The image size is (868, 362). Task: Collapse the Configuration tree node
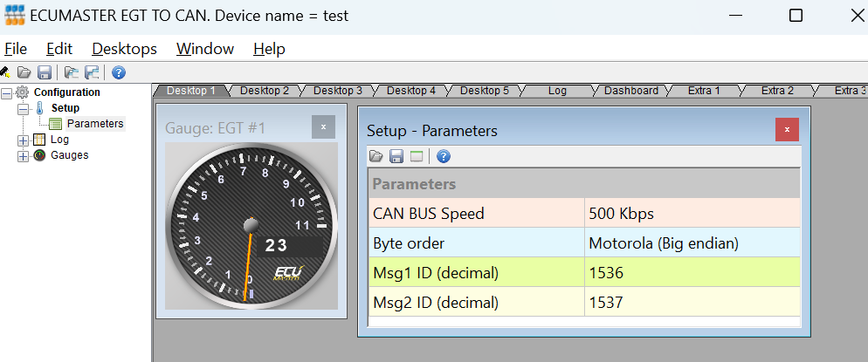click(6, 94)
